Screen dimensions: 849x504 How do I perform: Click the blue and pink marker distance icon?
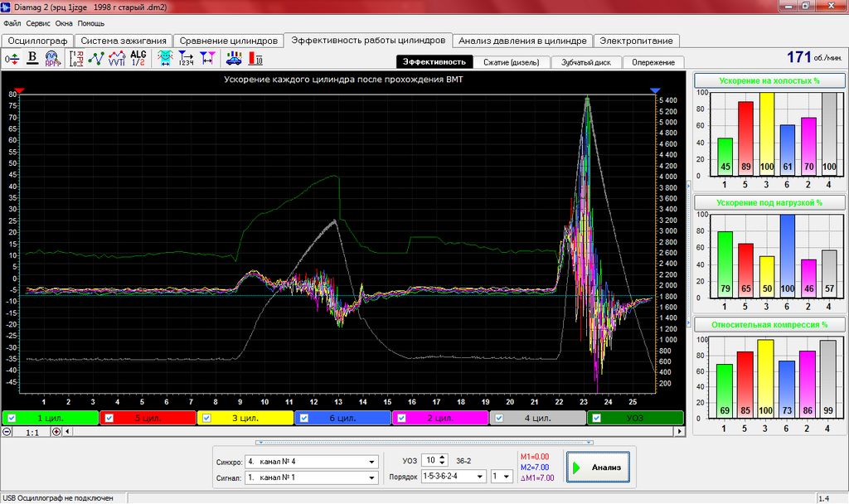coord(207,59)
